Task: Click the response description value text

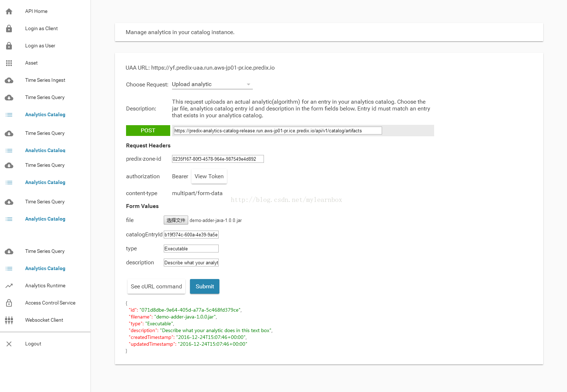Action: click(216, 330)
